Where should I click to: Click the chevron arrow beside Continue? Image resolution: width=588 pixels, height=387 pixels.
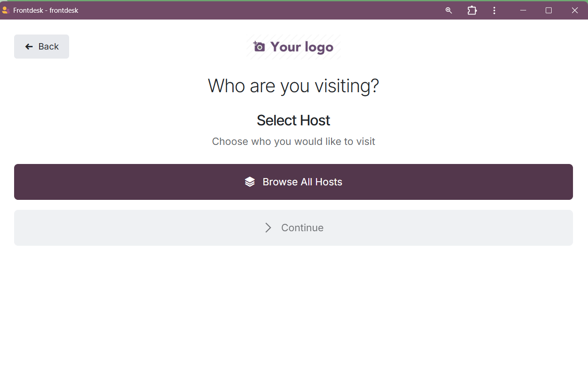pyautogui.click(x=268, y=228)
